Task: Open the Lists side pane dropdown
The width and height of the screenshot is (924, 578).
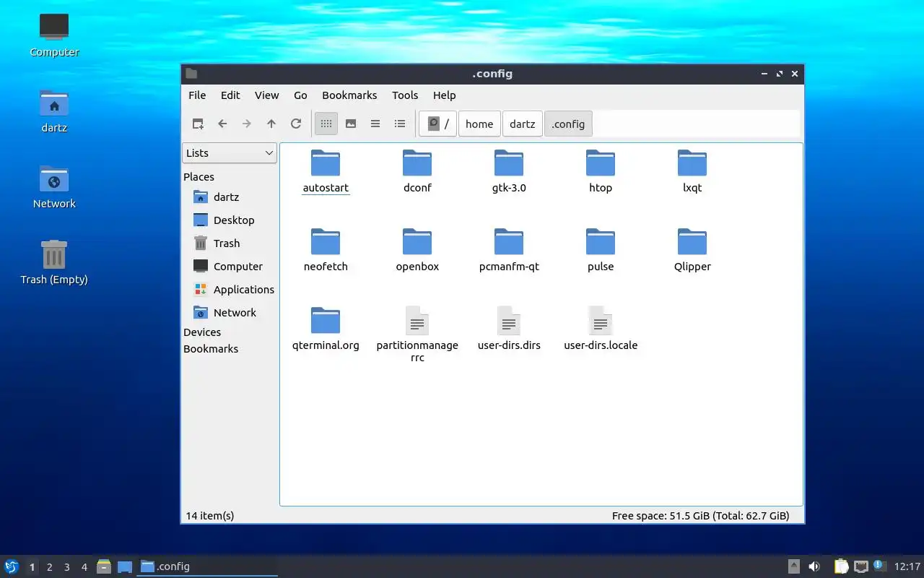Action: [x=230, y=152]
